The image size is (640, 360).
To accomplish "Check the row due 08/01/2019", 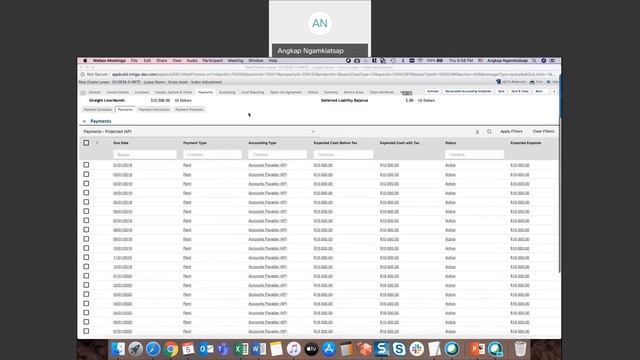I will click(x=86, y=230).
